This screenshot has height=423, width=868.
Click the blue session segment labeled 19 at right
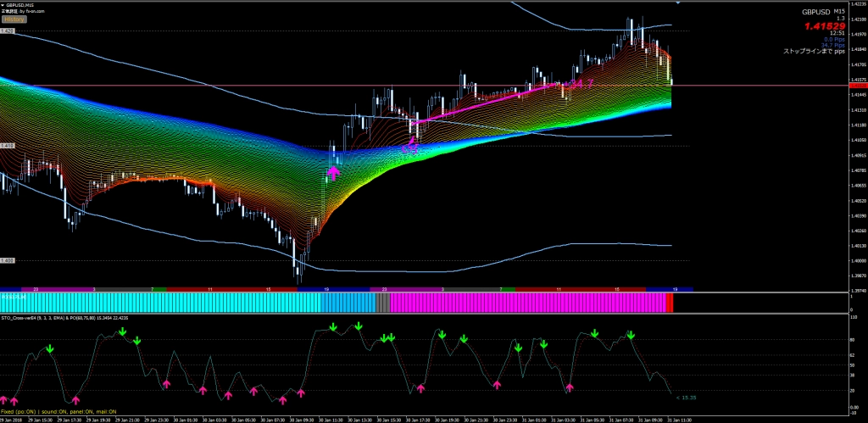pos(675,289)
